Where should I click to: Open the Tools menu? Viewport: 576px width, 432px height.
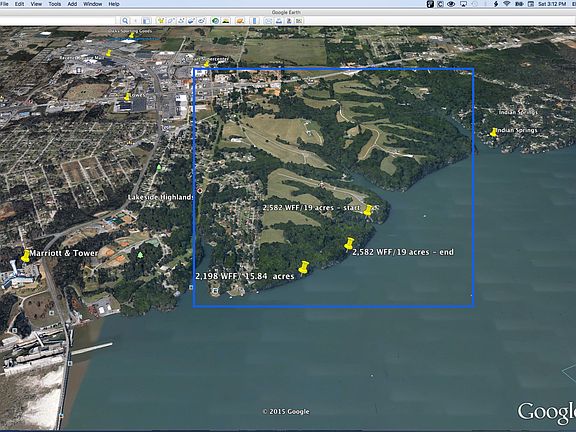coord(54,4)
